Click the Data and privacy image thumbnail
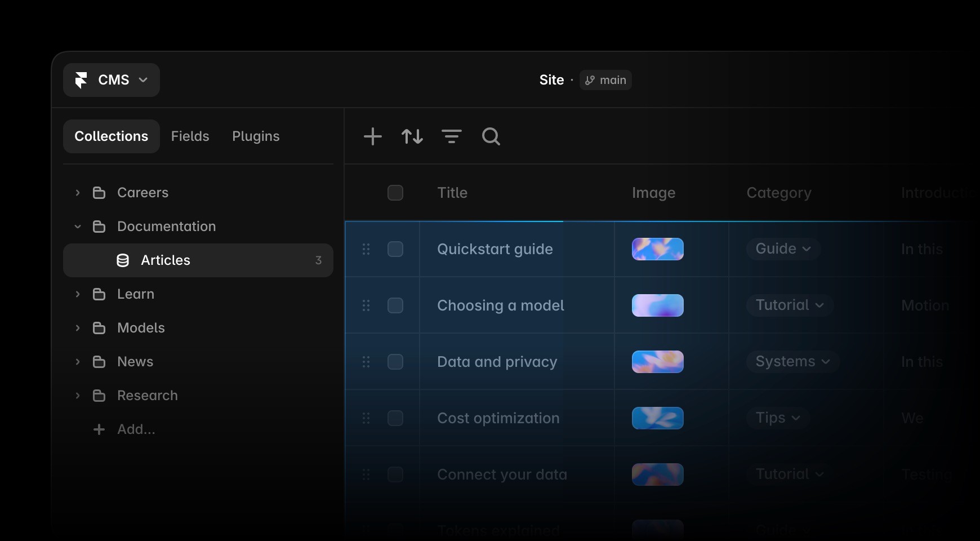Viewport: 980px width, 541px height. tap(658, 362)
